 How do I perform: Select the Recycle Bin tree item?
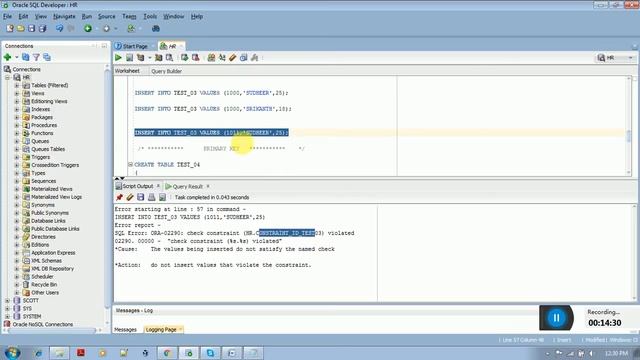coord(44,284)
